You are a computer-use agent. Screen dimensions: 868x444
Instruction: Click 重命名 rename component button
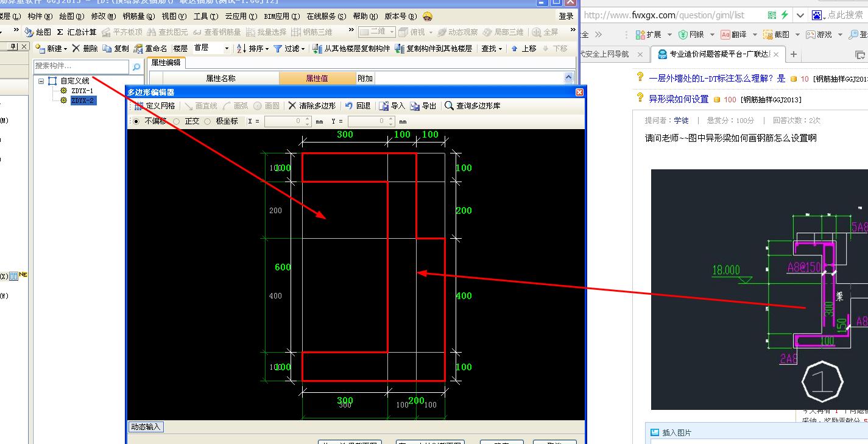(151, 48)
